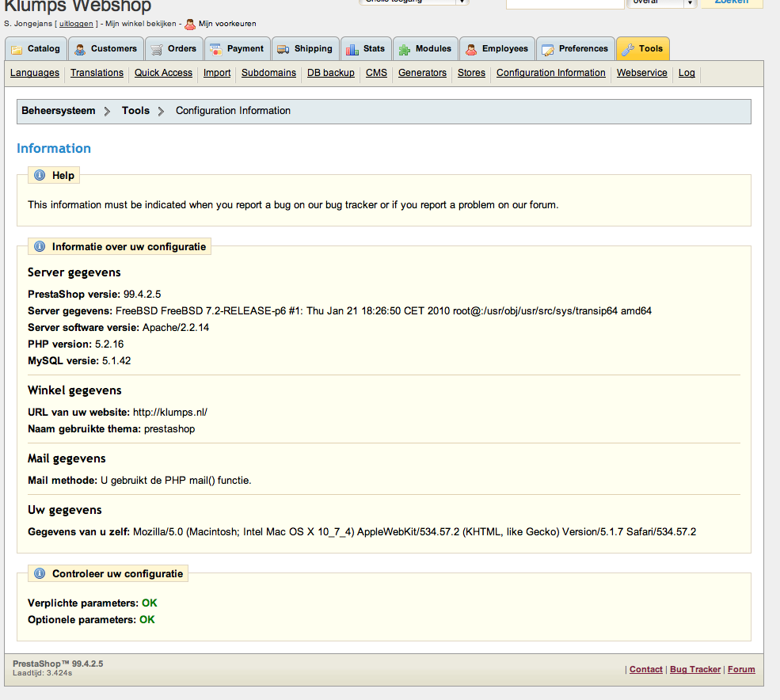Viewport: 780px width, 700px height.
Task: Click info icon beside Controleer uw configuratie
Action: click(x=40, y=573)
